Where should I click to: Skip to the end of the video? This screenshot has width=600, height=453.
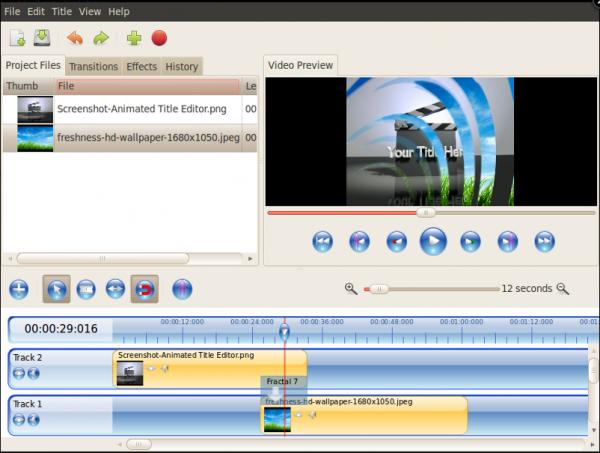(544, 241)
